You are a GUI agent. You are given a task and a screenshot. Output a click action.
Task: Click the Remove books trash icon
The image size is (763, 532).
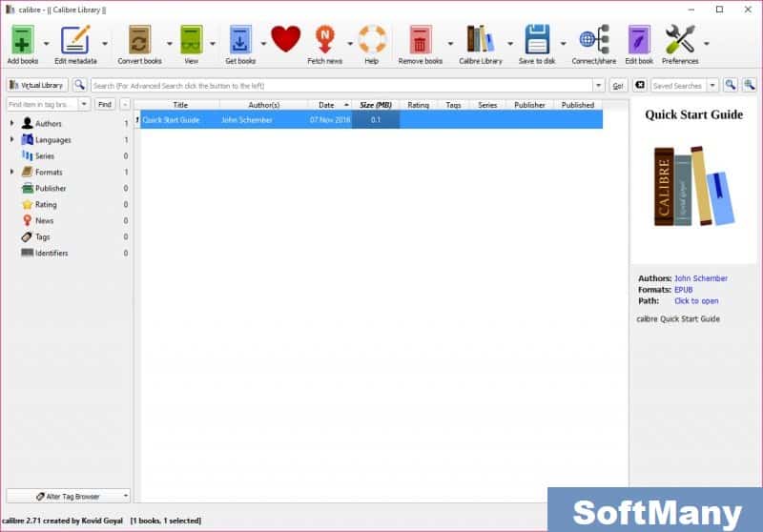(421, 40)
